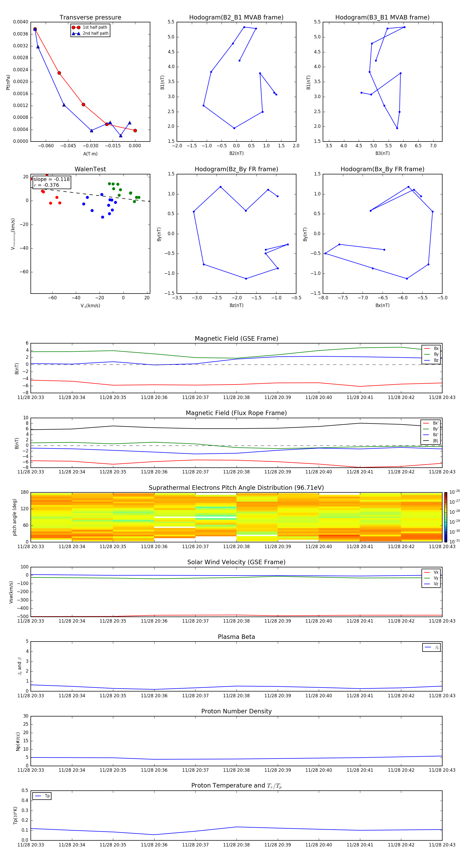
Task: Select the "Proton Number Density" title
Action: click(x=236, y=711)
